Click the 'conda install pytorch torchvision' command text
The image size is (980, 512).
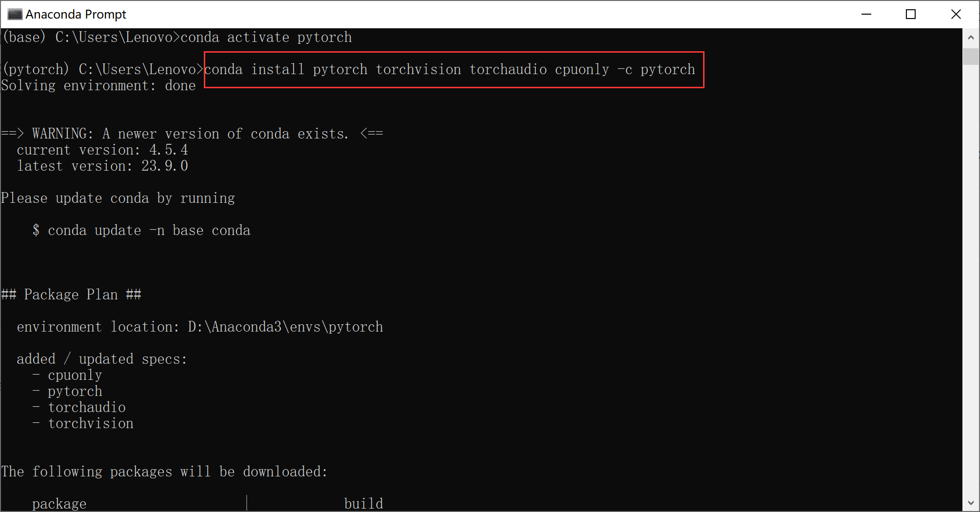pyautogui.click(x=450, y=69)
